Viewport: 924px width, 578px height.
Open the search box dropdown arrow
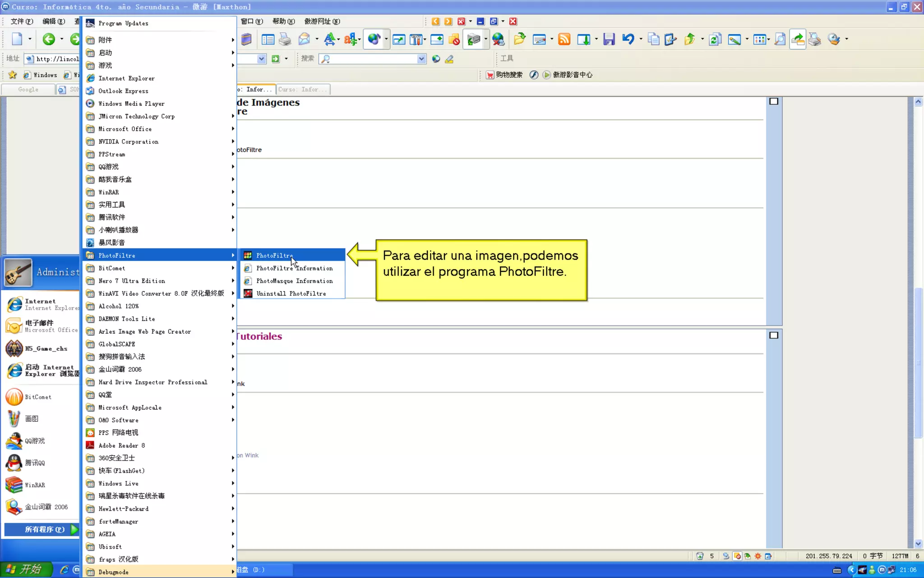[421, 59]
